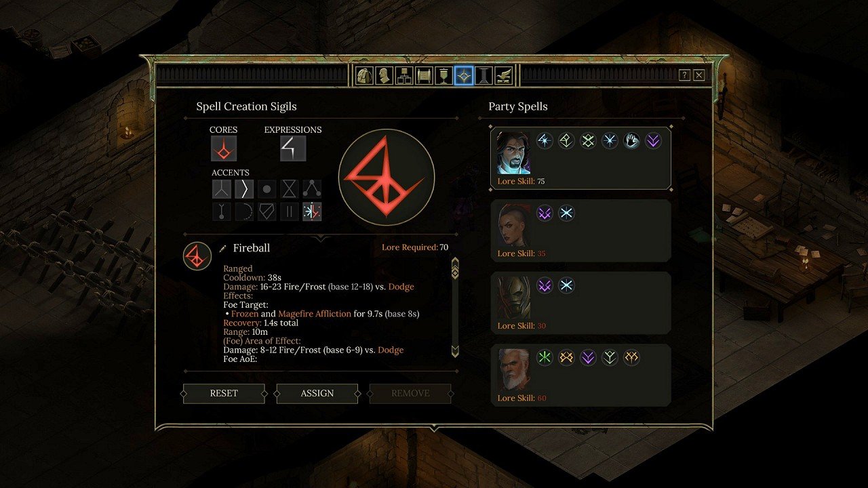
Task: Collapse the sigil panel using center chevron
Action: 321,237
